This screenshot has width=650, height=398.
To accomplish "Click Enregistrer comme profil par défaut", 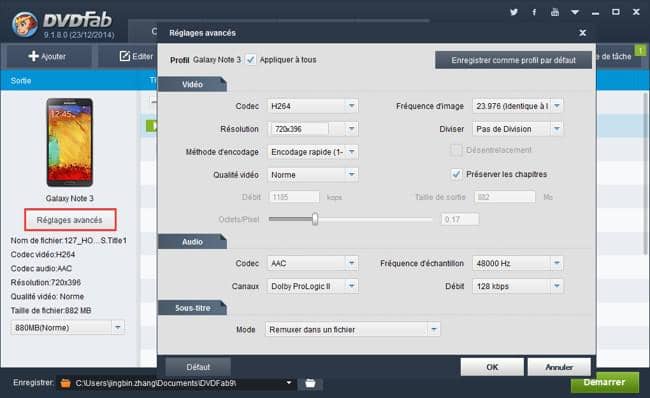I will point(513,60).
